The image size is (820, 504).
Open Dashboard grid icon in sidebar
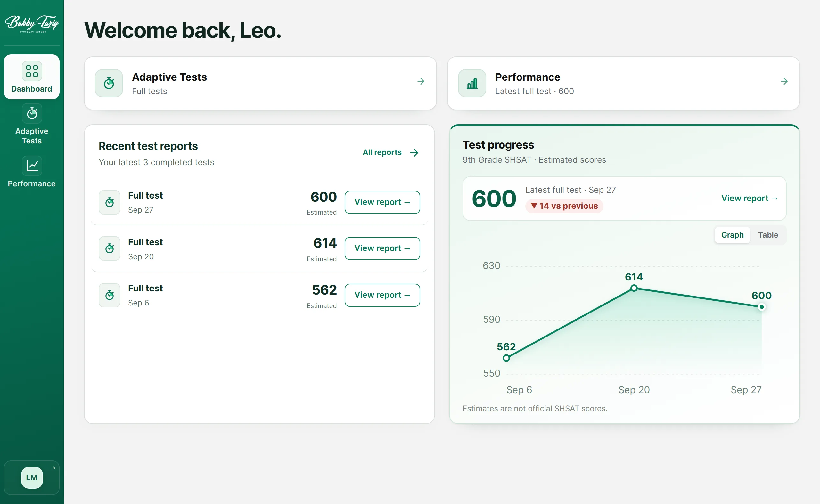[x=32, y=71]
